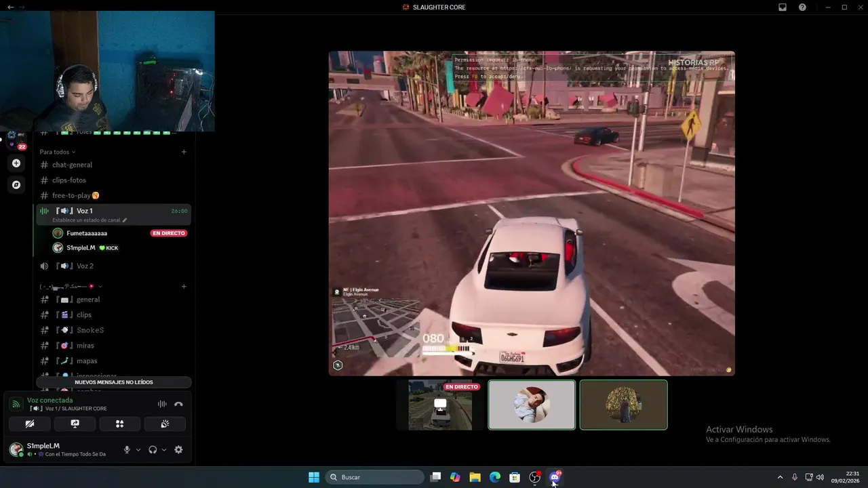868x488 pixels.
Task: Click the webcam overlay video
Action: point(107,71)
